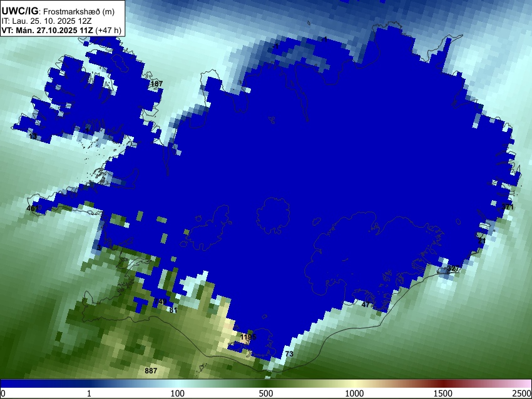This screenshot has height=399, width=532.
Task: Click the pink end of the colorbar
Action: click(x=524, y=384)
